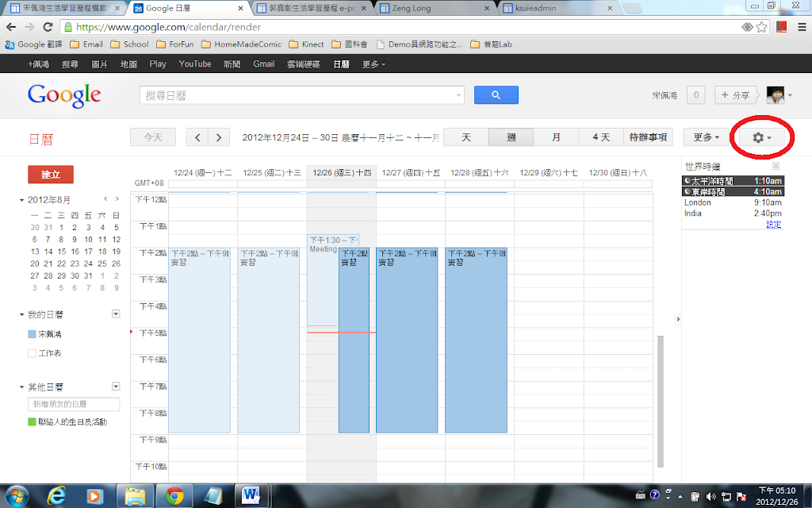This screenshot has width=812, height=508.
Task: Switch to 待辦事項 agenda view
Action: [x=648, y=137]
